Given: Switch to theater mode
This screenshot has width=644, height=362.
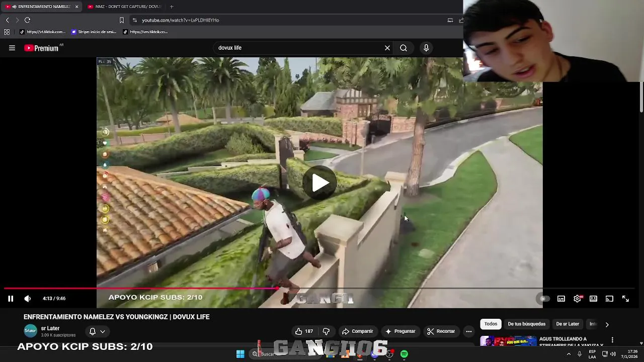Looking at the screenshot, I should point(593,299).
